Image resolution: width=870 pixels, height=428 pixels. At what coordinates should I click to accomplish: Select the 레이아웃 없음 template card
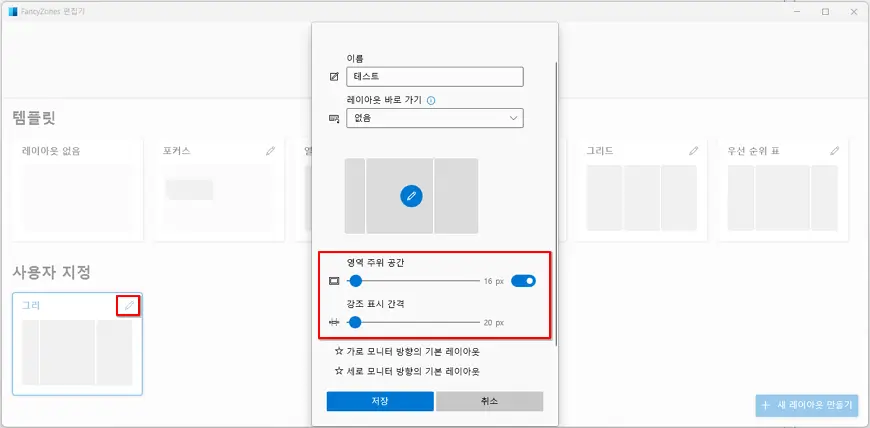click(77, 190)
